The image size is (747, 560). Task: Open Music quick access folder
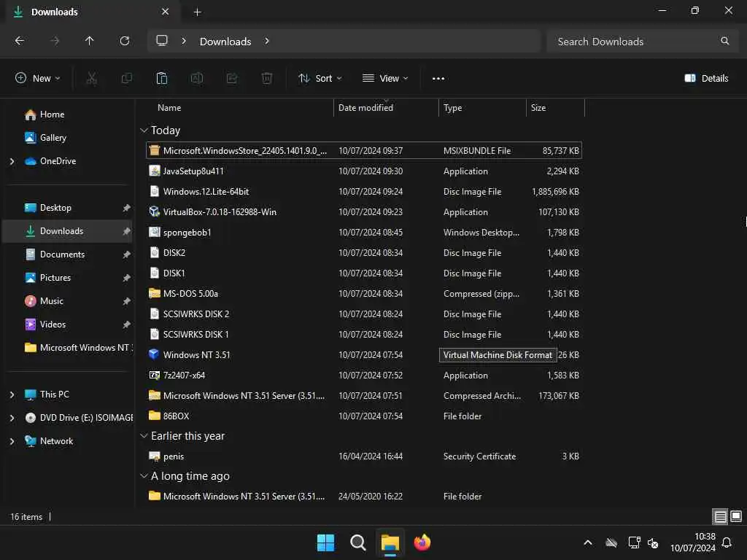click(67, 301)
